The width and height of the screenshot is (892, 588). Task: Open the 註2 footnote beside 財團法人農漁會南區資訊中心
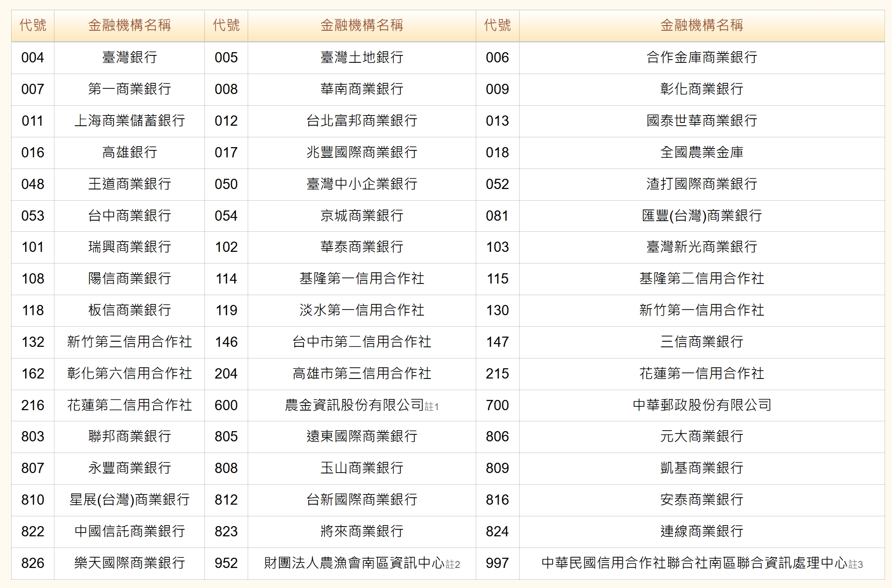pyautogui.click(x=453, y=564)
